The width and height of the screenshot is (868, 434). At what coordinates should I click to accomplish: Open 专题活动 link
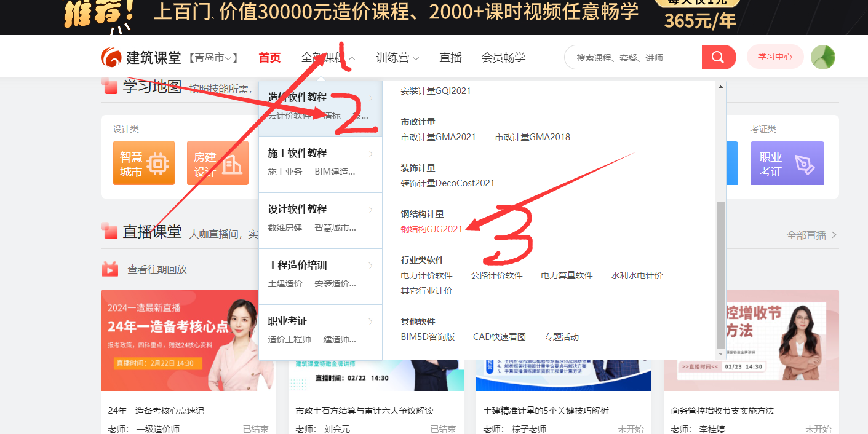(x=562, y=337)
